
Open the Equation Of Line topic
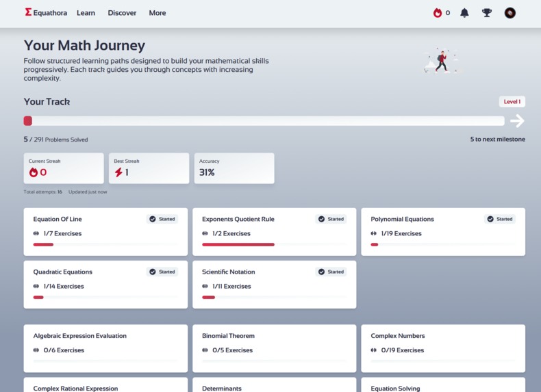click(105, 232)
